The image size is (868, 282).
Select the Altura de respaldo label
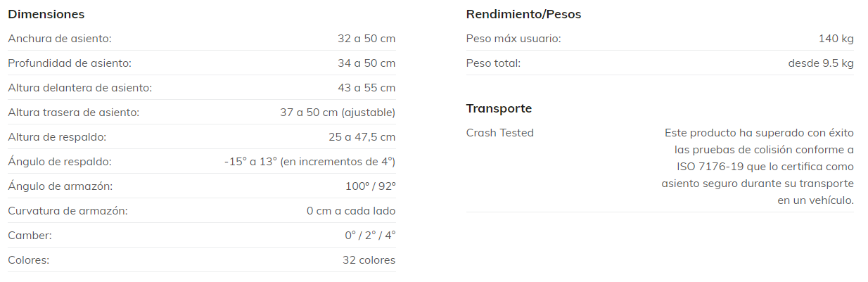pos(57,137)
